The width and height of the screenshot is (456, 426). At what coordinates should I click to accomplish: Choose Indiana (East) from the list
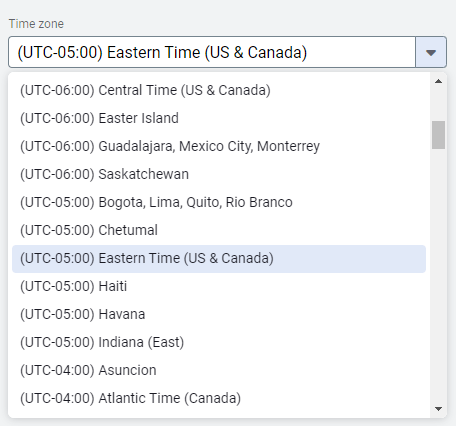pos(219,342)
